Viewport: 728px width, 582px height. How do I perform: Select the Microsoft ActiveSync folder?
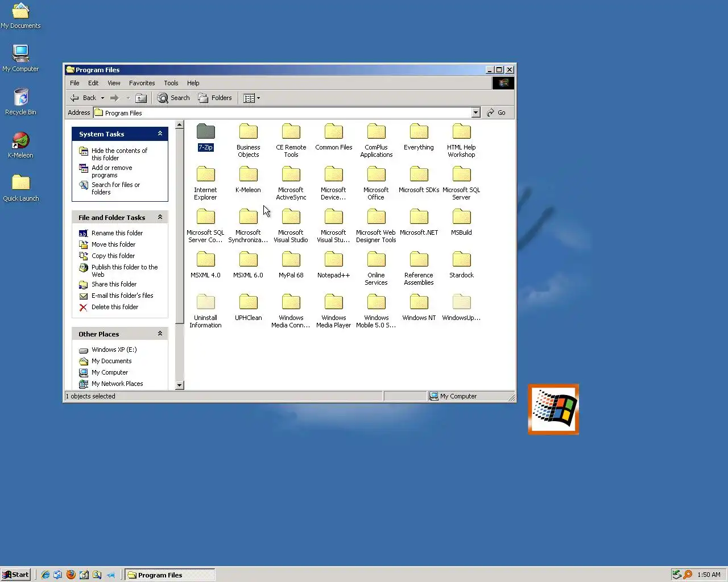(291, 182)
